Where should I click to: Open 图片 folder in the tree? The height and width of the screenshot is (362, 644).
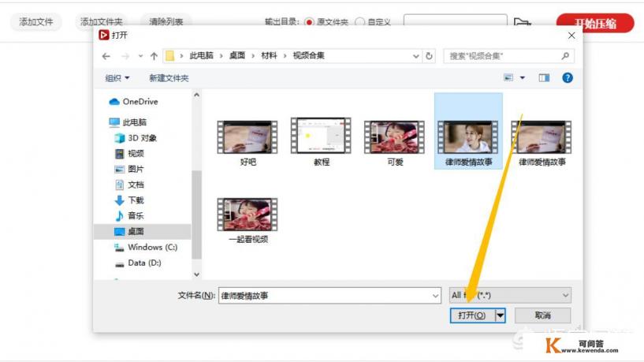pyautogui.click(x=129, y=169)
